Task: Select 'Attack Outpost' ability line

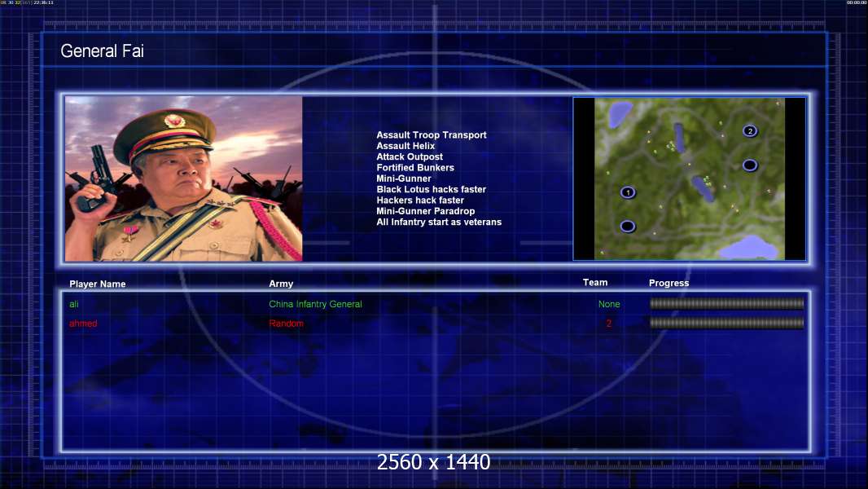Action: pyautogui.click(x=409, y=156)
